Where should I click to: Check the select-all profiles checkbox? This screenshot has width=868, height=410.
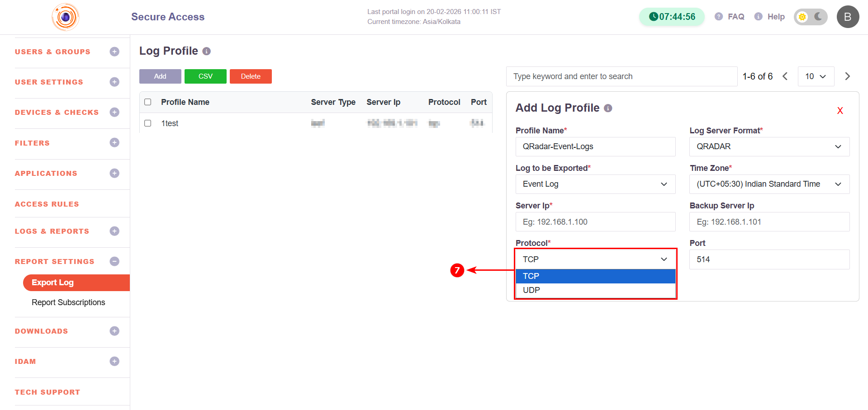(x=148, y=102)
